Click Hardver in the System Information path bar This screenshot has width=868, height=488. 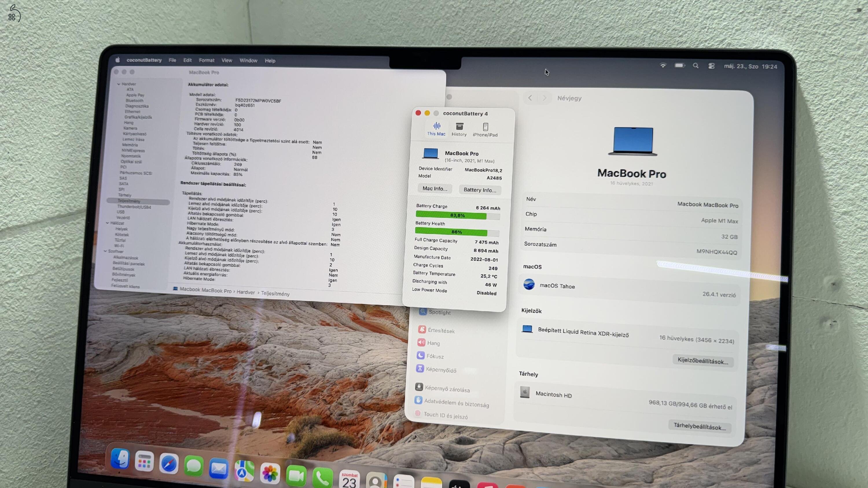246,292
